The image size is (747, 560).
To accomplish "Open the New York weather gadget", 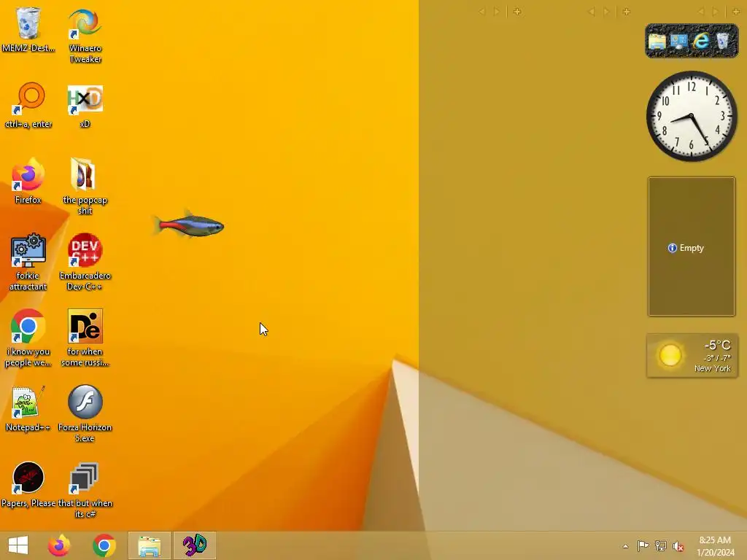I will (692, 356).
